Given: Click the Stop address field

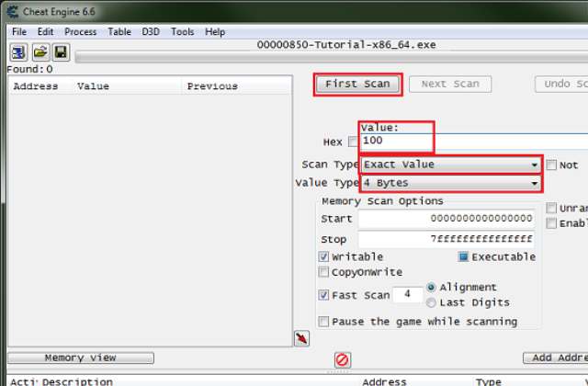Looking at the screenshot, I should pos(446,239).
